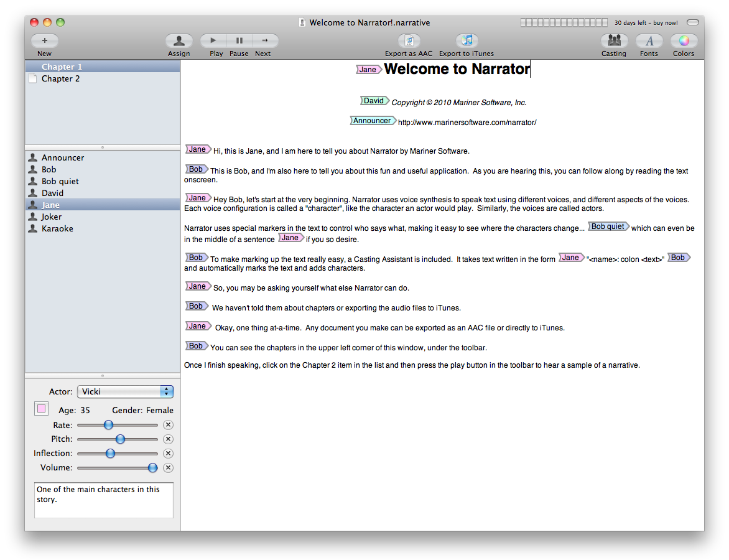Click Bob marker after '<name>: colon <text>'
This screenshot has height=560, width=729.
tap(679, 258)
